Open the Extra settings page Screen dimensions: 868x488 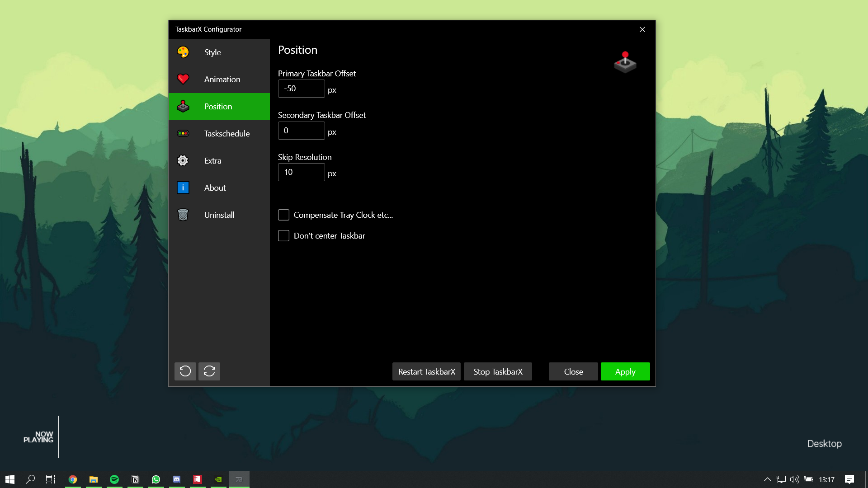212,160
